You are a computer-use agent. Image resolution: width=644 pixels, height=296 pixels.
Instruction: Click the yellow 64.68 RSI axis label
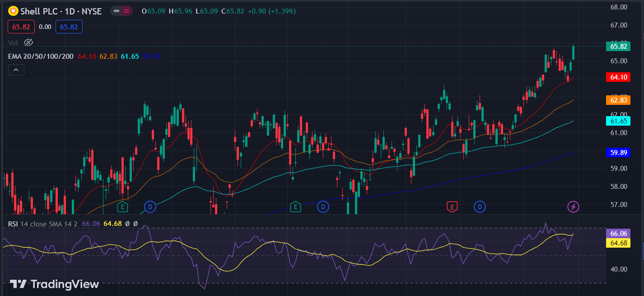pyautogui.click(x=618, y=243)
